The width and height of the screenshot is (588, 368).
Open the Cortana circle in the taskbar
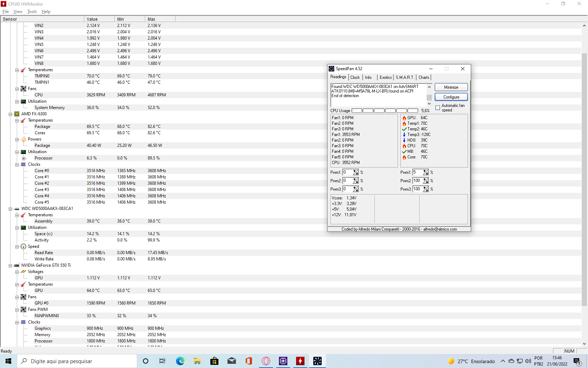pos(146,361)
